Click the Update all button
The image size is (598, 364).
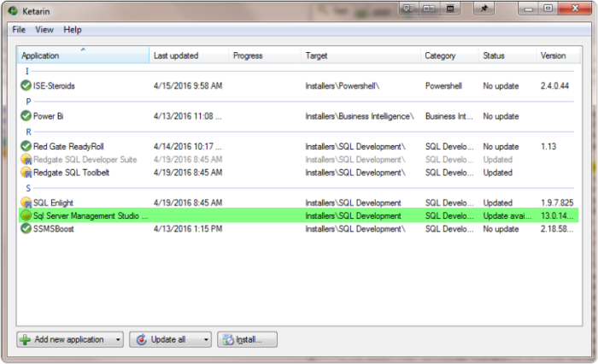point(164,339)
